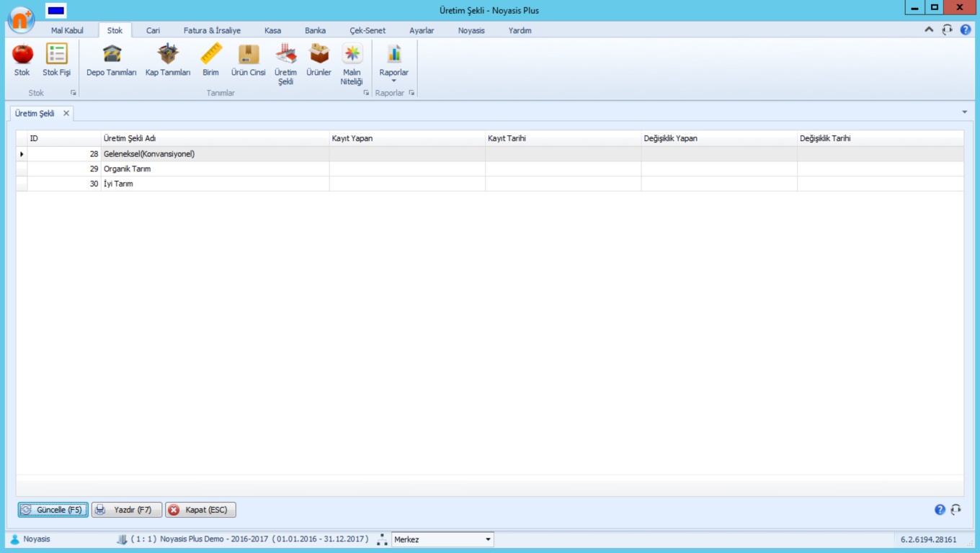Open the Raporlar chart dropdown

394,63
